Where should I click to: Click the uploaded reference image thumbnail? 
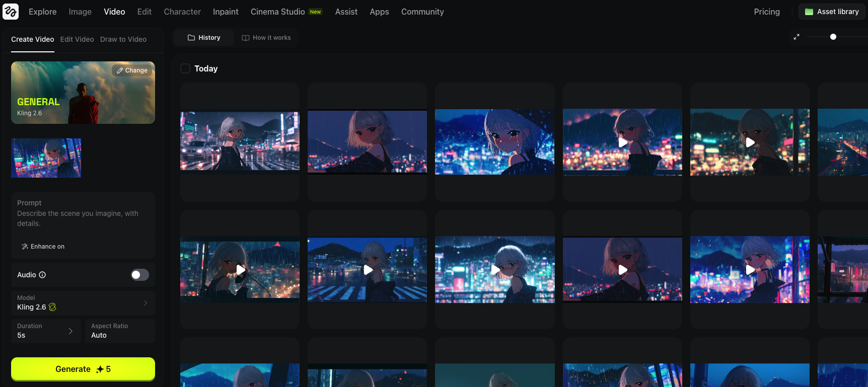pos(46,158)
